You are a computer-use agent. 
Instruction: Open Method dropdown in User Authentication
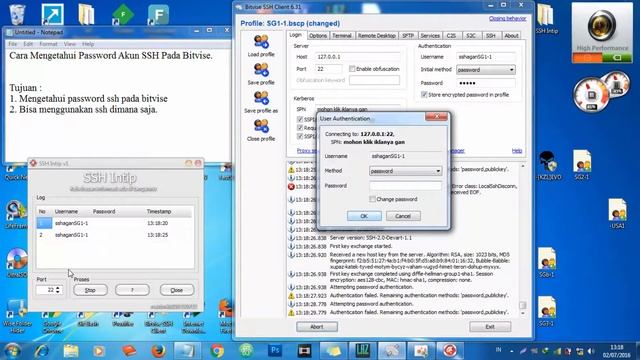[405, 171]
